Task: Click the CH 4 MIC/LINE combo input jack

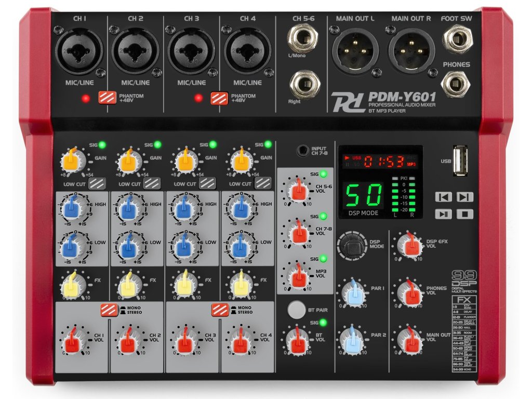Action: pyautogui.click(x=247, y=51)
